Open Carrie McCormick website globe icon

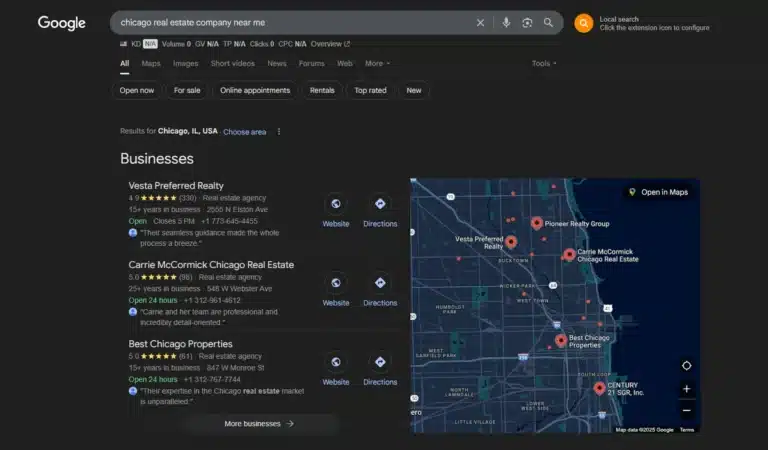(336, 283)
